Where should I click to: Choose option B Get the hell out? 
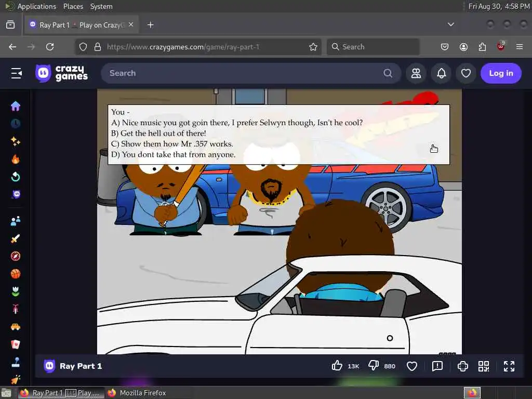click(x=158, y=134)
